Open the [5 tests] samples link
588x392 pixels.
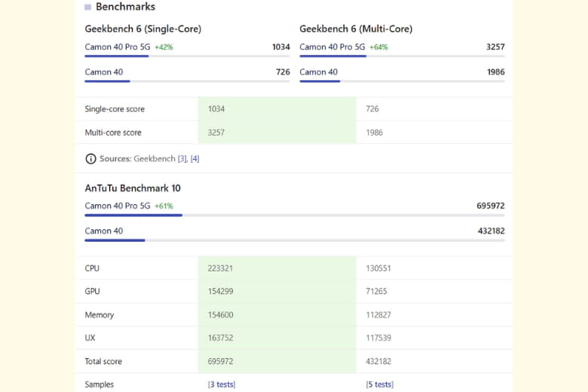pyautogui.click(x=379, y=384)
